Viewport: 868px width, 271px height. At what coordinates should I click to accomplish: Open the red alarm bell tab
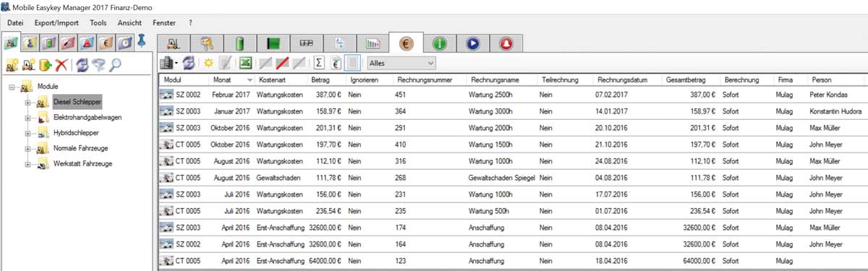[506, 43]
